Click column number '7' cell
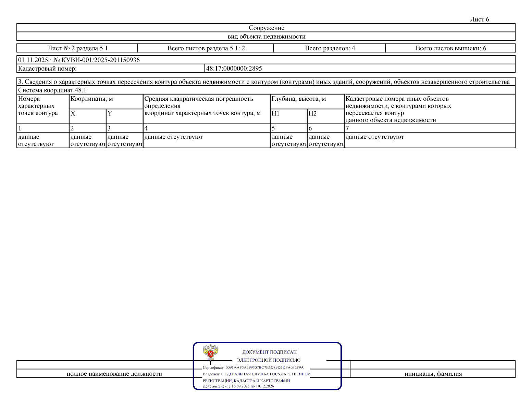Image resolution: width=532 pixels, height=411 pixels. click(x=430, y=128)
